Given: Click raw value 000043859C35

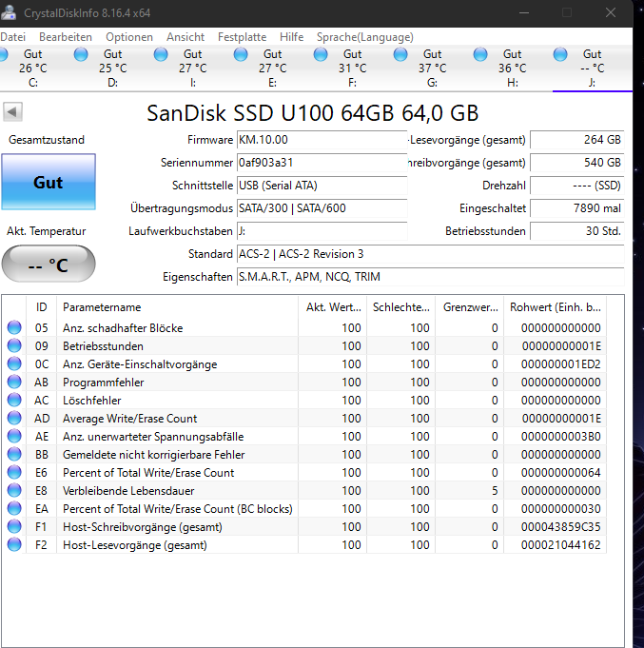Looking at the screenshot, I should (560, 526).
